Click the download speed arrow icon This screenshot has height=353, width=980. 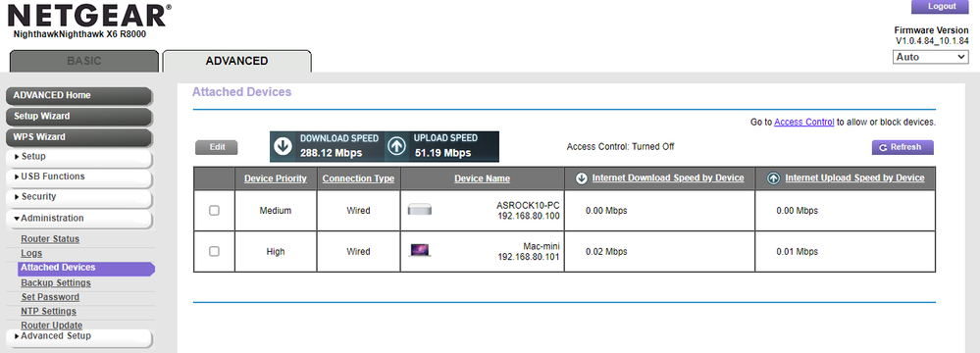(x=284, y=146)
